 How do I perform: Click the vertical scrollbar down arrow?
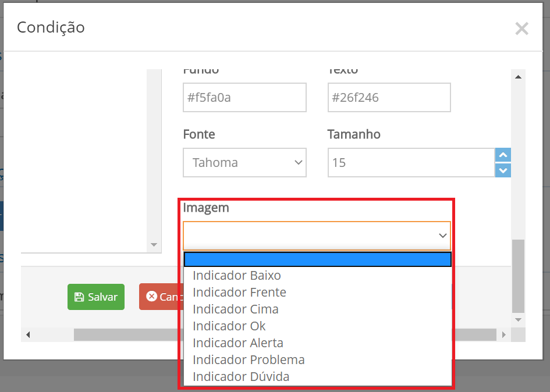click(x=518, y=320)
